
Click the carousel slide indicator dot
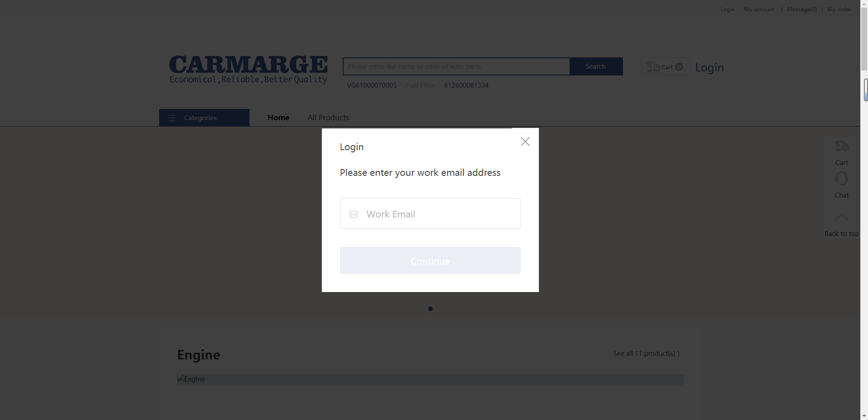pyautogui.click(x=430, y=309)
